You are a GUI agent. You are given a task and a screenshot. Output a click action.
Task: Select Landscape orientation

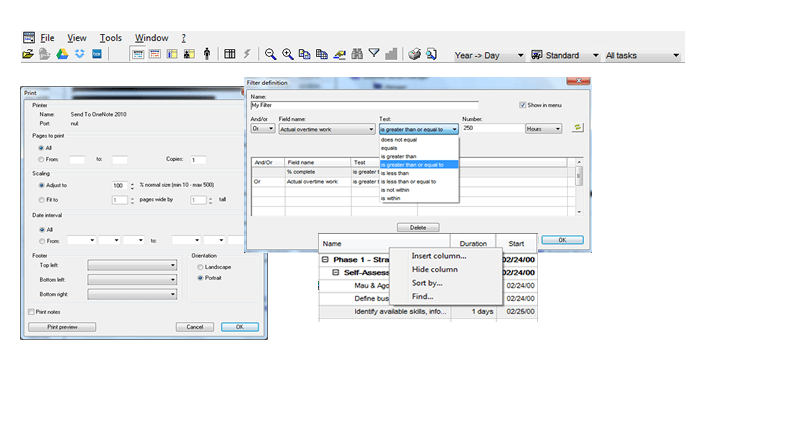point(200,267)
